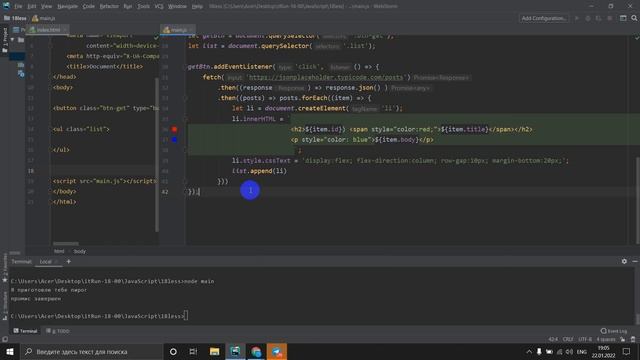Open the View menu
640x360 pixels.
(47, 7)
